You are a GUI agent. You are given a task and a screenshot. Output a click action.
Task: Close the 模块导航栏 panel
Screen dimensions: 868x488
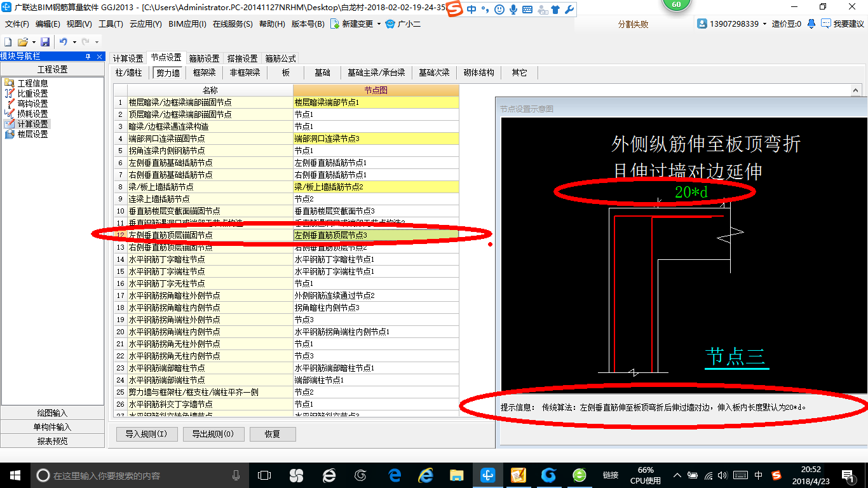pos(99,57)
